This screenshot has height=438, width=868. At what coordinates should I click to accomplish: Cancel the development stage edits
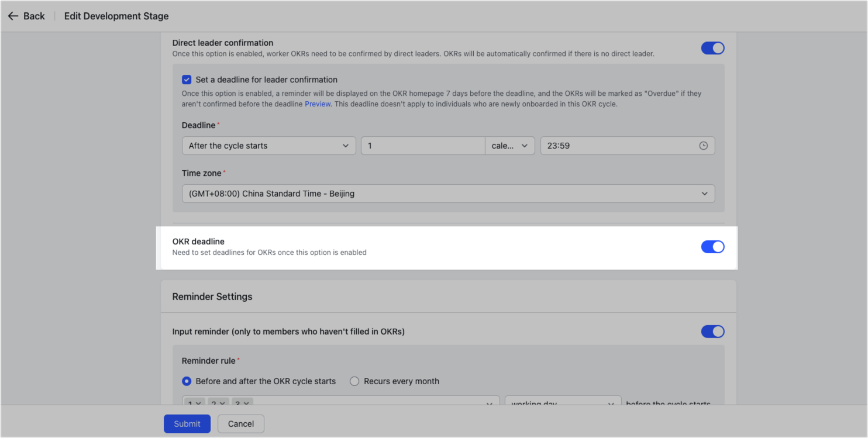pyautogui.click(x=240, y=423)
